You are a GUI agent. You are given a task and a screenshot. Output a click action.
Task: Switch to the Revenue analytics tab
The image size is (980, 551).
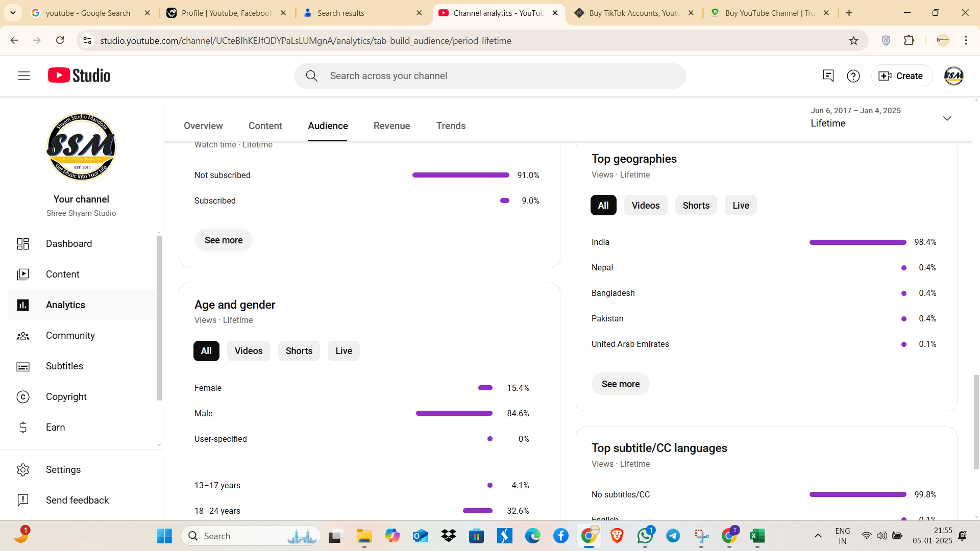click(391, 126)
